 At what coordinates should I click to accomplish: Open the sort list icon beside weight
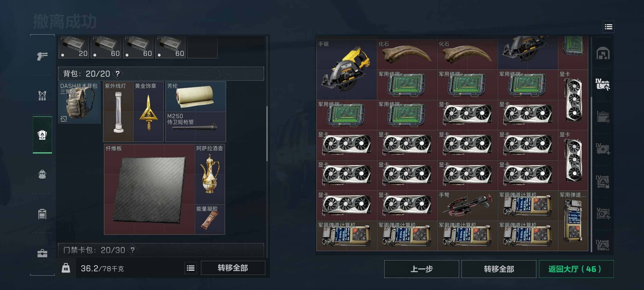pyautogui.click(x=191, y=268)
